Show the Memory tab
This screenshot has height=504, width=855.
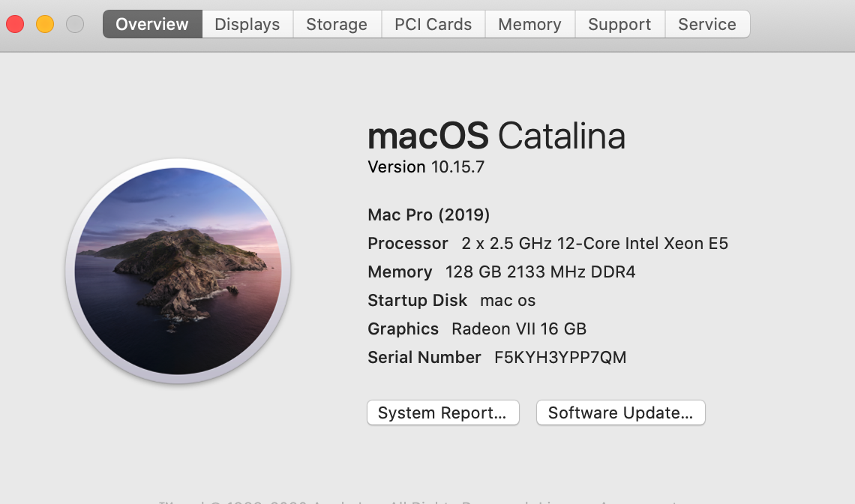[529, 24]
